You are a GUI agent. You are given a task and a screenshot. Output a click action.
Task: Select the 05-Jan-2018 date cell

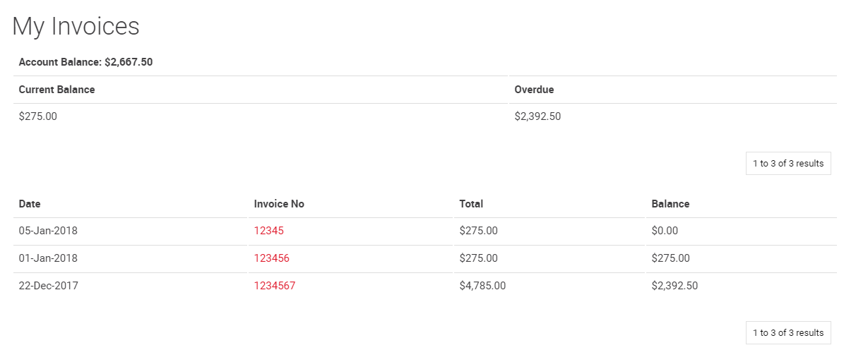pyautogui.click(x=48, y=231)
